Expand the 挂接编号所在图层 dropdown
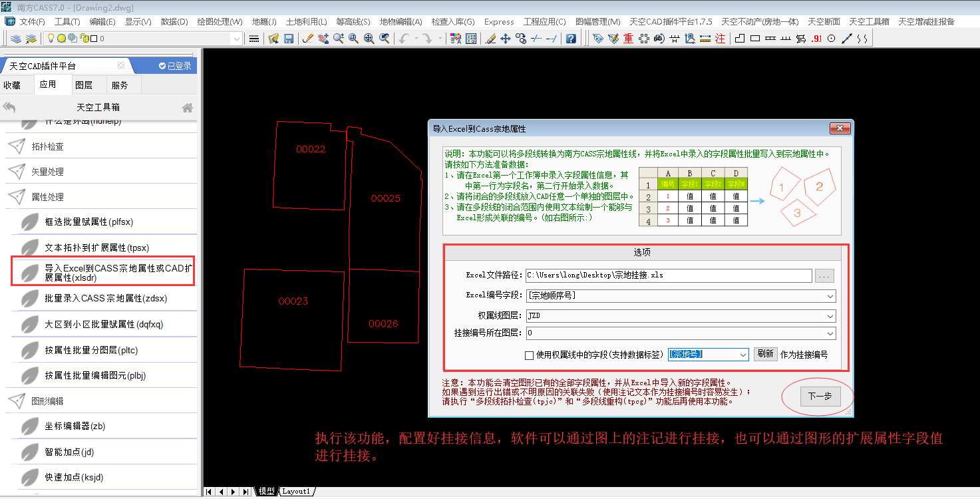980x499 pixels. click(x=830, y=333)
